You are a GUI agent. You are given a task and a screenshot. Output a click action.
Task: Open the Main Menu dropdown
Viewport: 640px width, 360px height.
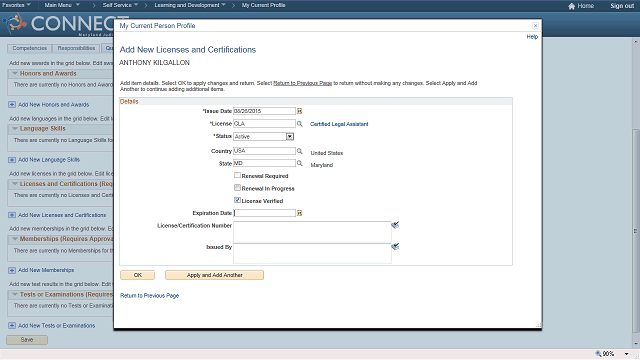62,5
